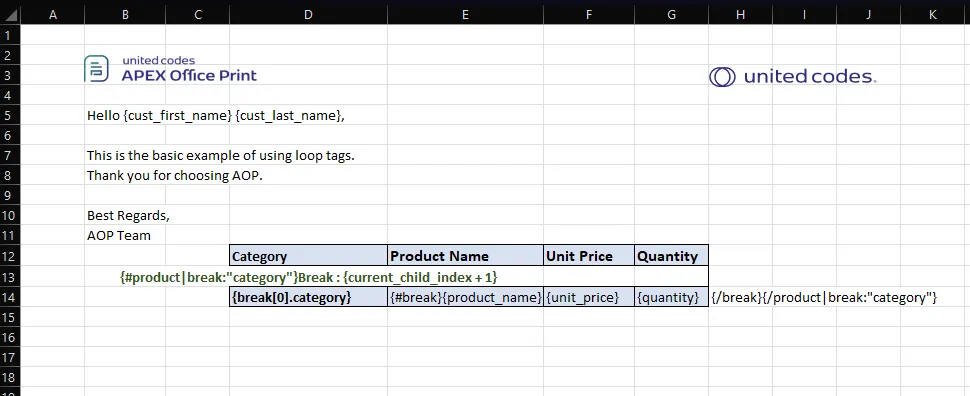
Task: Select the 'Category' table header cell
Action: [x=308, y=256]
